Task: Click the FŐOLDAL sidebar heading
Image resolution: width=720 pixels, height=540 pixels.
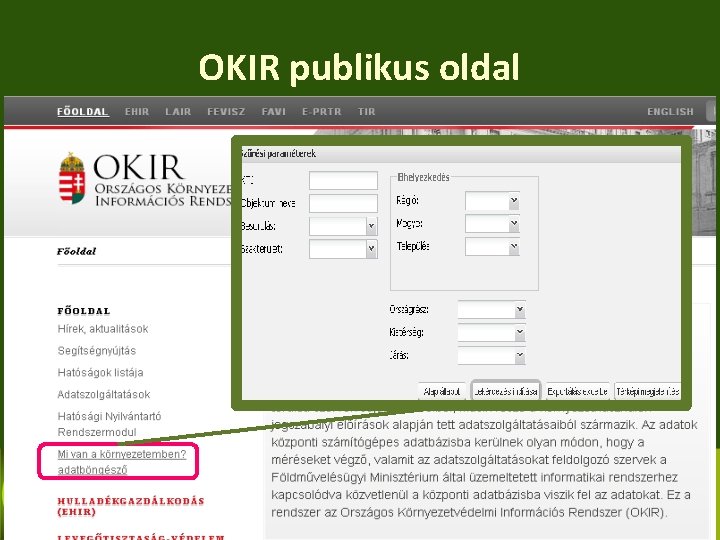Action: point(84,311)
